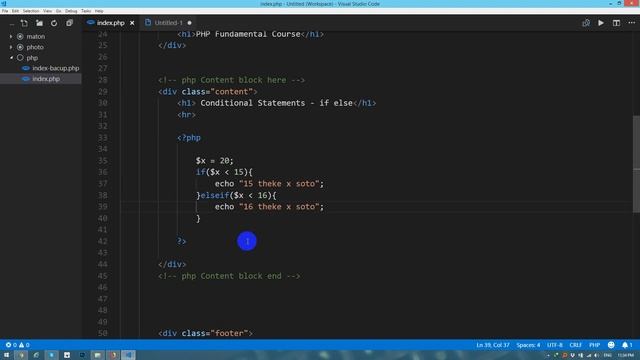Collapse all folders in the explorer
Screen dimensions: 640x360
coord(69,23)
